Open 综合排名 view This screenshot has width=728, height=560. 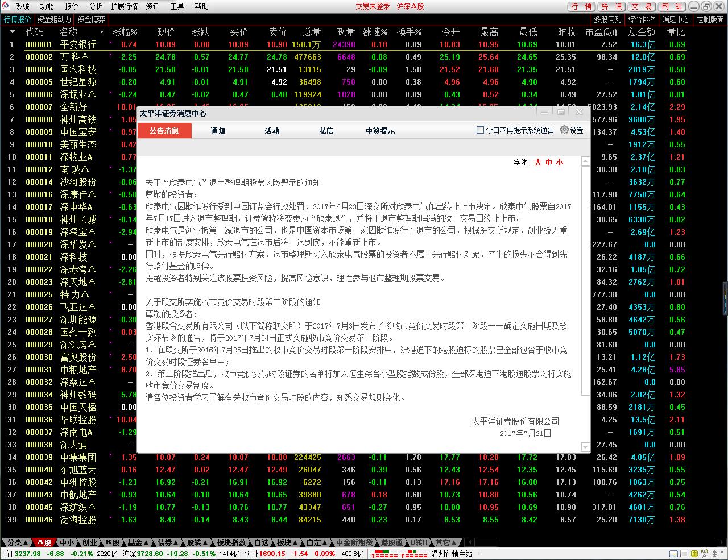pos(642,19)
